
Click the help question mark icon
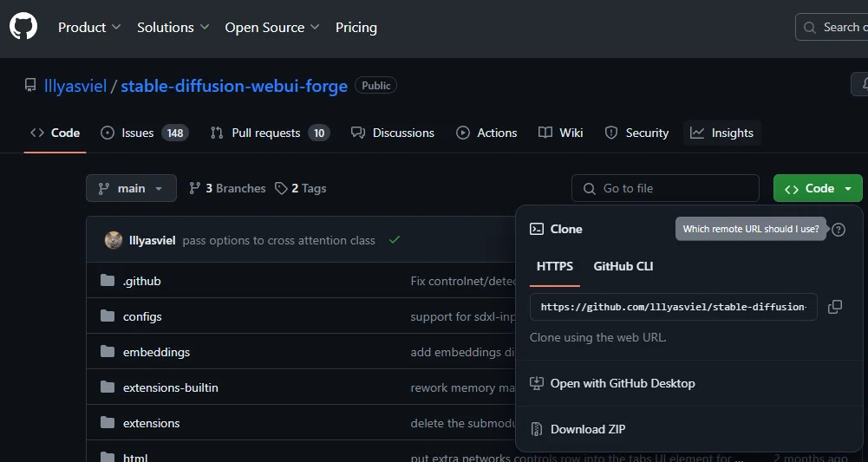click(x=839, y=229)
